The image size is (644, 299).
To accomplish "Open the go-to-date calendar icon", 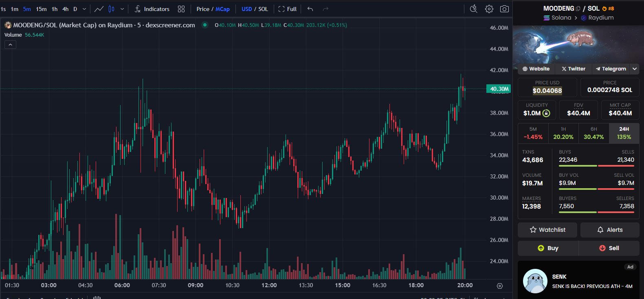I will click(97, 297).
